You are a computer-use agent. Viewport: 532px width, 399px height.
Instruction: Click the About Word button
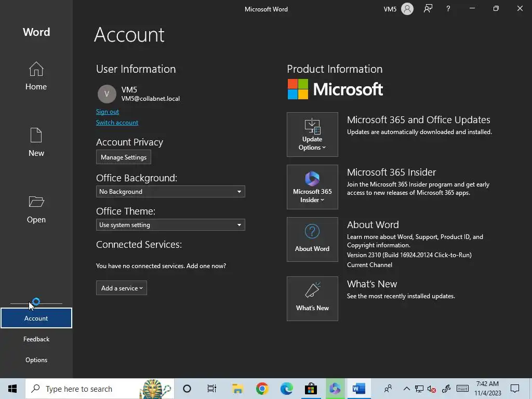312,240
